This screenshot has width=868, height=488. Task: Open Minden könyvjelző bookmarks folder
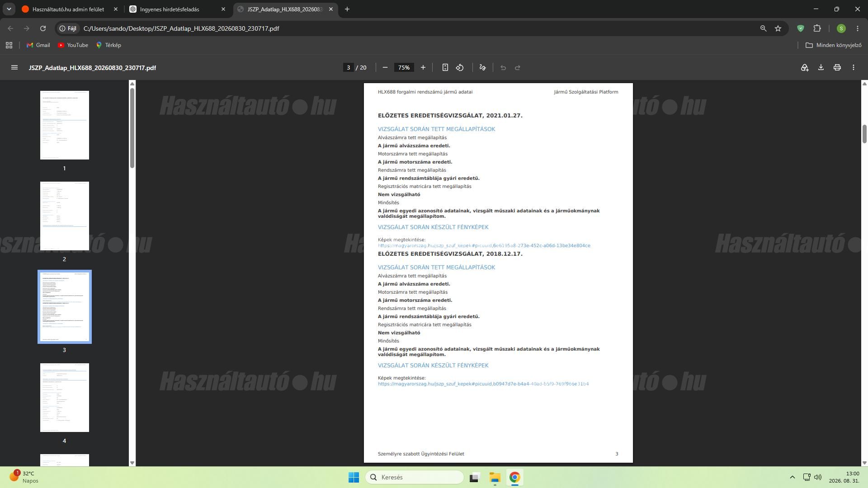point(834,45)
